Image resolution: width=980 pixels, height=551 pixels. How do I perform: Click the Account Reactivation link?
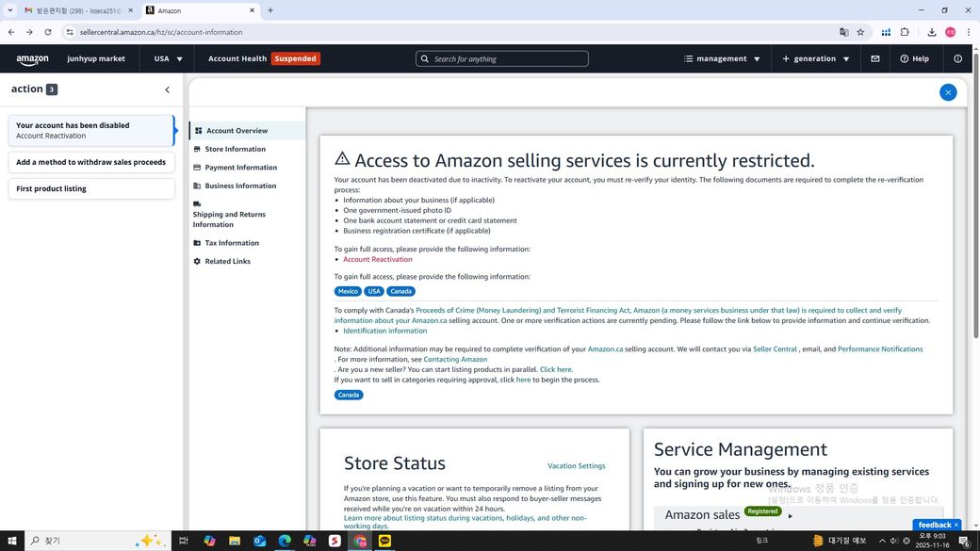377,259
